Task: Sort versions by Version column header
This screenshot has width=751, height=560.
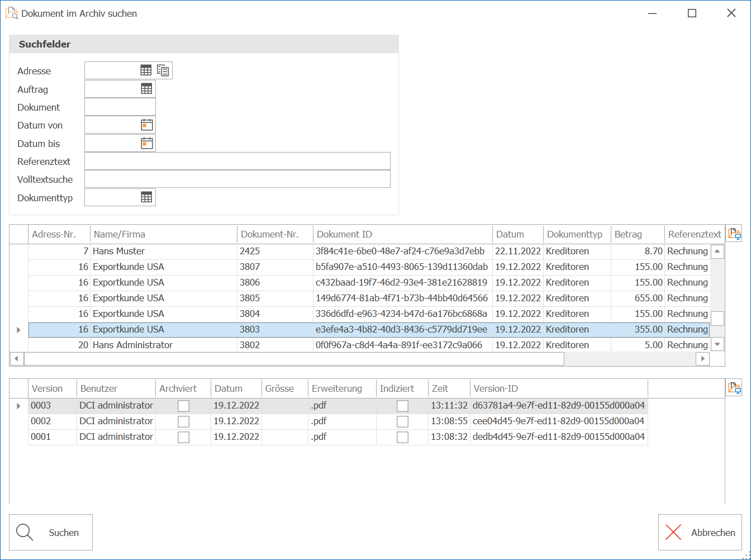Action: point(53,388)
